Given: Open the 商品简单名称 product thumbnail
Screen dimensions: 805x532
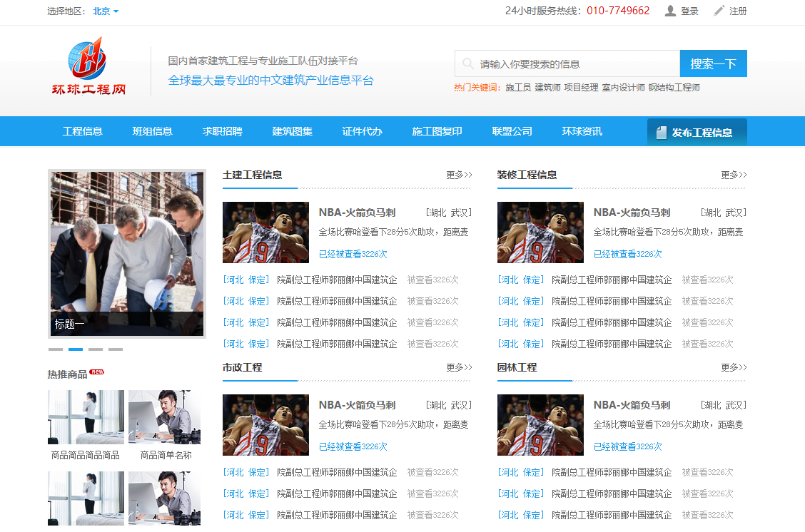Looking at the screenshot, I should (165, 416).
